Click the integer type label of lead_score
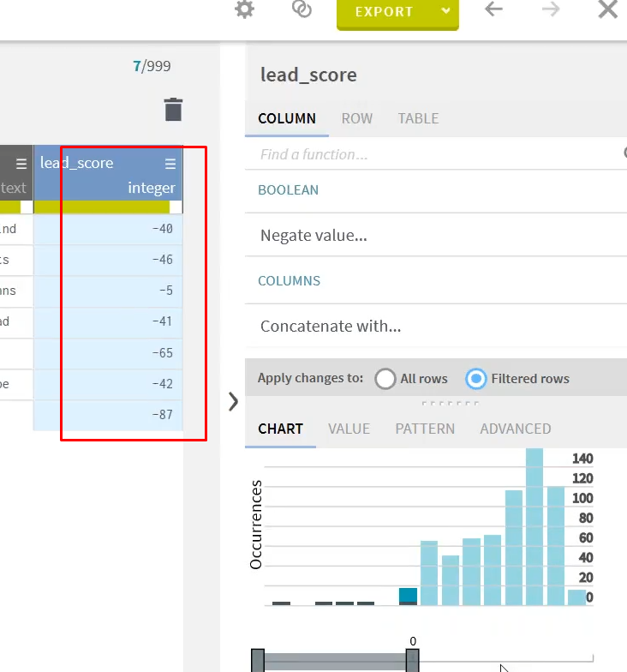The width and height of the screenshot is (627, 672). pos(152,188)
